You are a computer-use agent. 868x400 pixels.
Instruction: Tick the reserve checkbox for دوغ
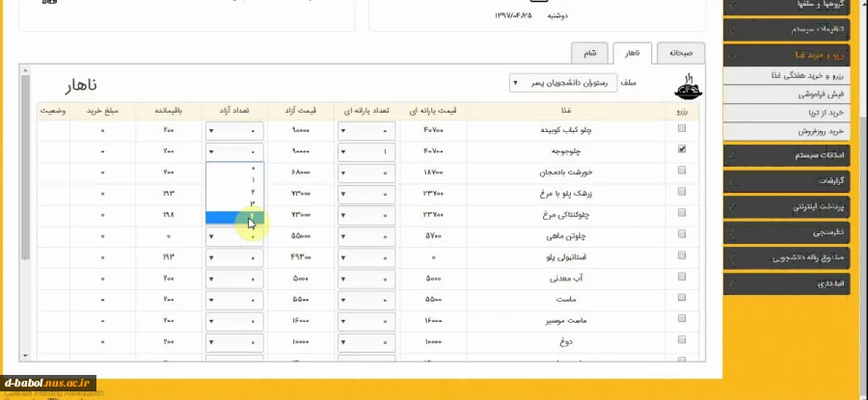(682, 339)
